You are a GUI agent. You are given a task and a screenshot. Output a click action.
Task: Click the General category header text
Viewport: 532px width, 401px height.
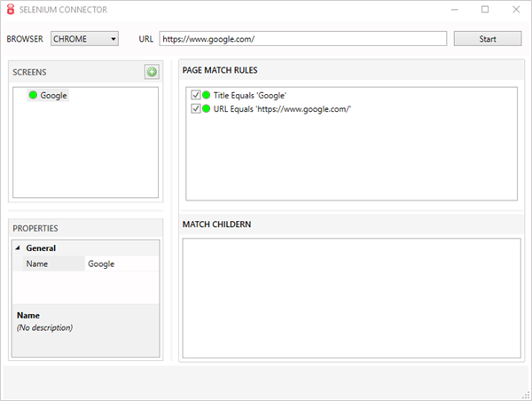41,248
